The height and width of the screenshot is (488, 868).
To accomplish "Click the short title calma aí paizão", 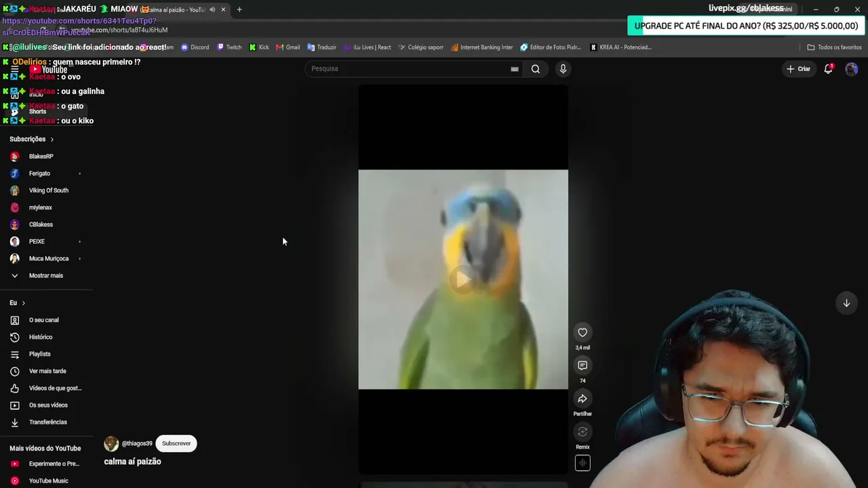I will tap(132, 462).
